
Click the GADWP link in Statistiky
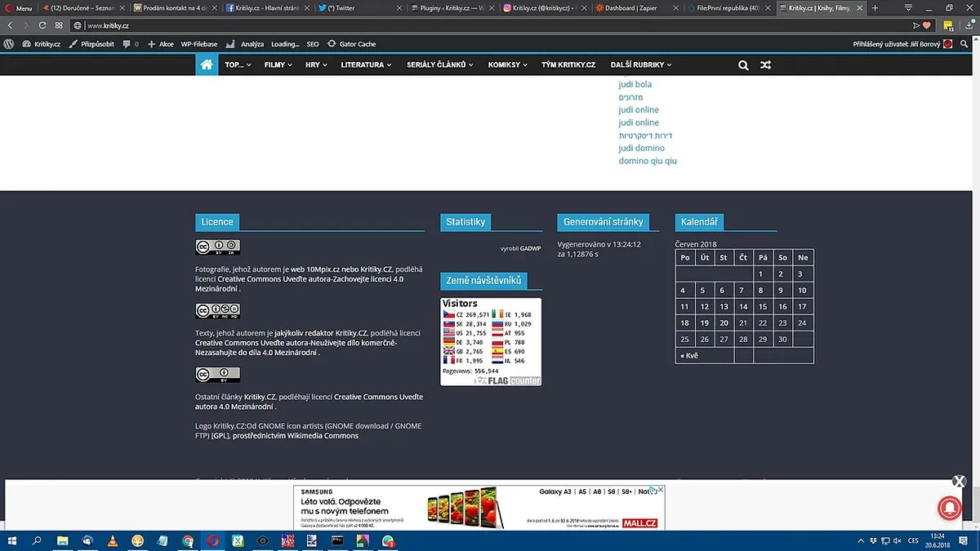531,248
